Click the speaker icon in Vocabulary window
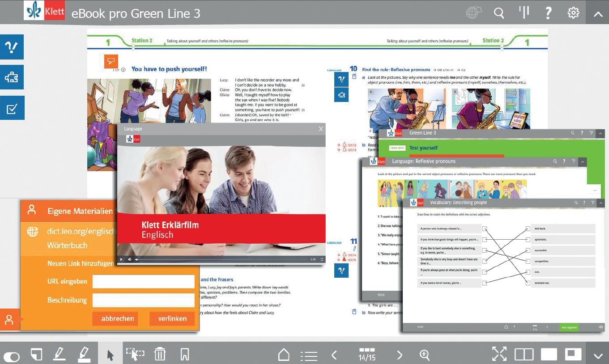 pos(600,327)
